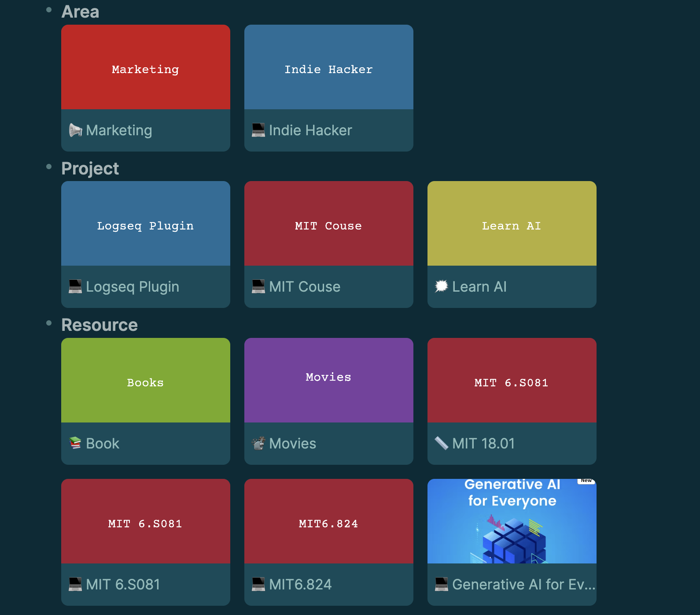Open the Generative AI for Everyone cover image
The image size is (700, 615).
coord(512,521)
